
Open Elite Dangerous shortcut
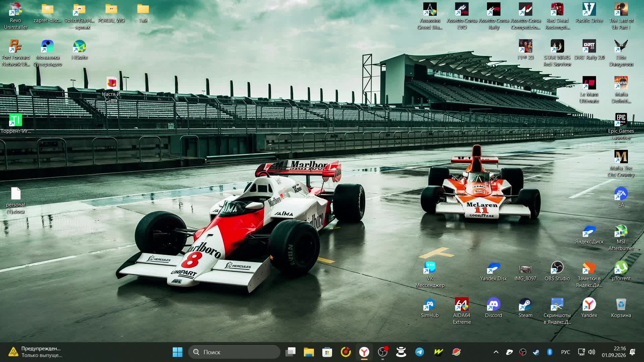[x=621, y=53]
